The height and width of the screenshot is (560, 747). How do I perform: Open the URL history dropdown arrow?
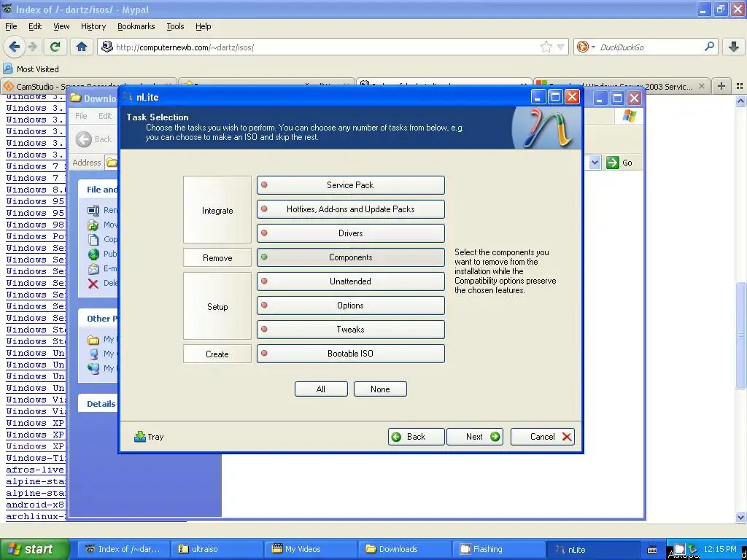[561, 47]
